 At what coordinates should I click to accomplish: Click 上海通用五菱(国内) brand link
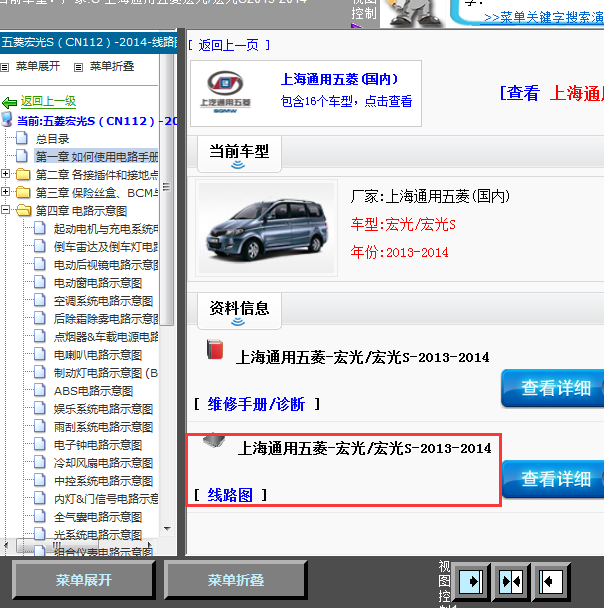tap(339, 79)
